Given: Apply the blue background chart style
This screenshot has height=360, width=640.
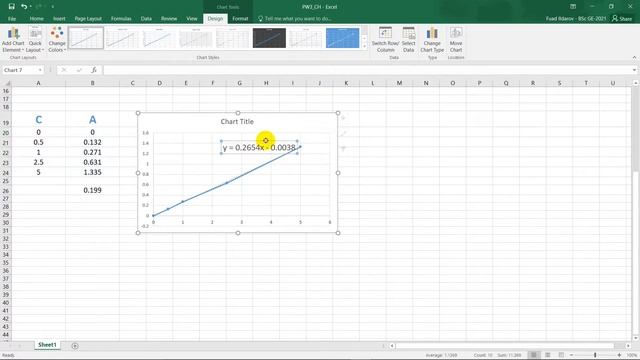Looking at the screenshot, I should pyautogui.click(x=343, y=38).
